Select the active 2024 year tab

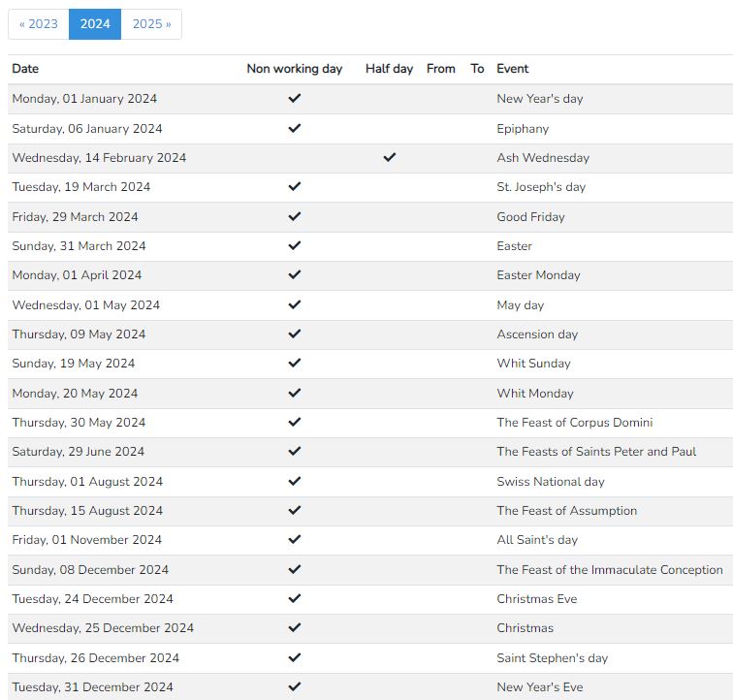pyautogui.click(x=95, y=24)
